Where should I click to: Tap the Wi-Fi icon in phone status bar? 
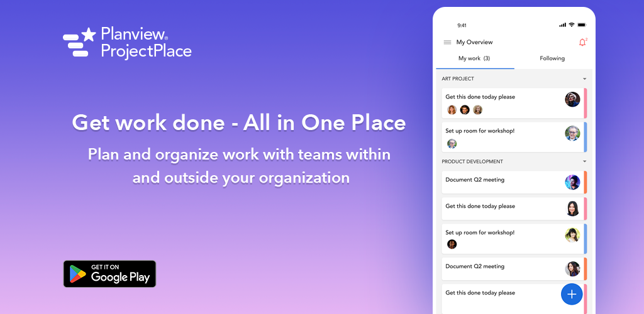tap(571, 25)
